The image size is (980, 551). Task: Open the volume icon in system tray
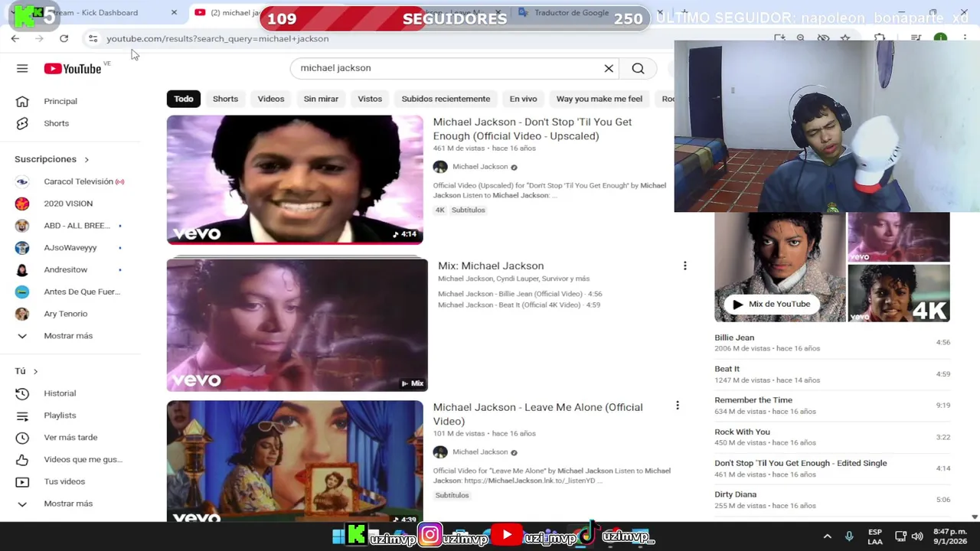(x=917, y=536)
